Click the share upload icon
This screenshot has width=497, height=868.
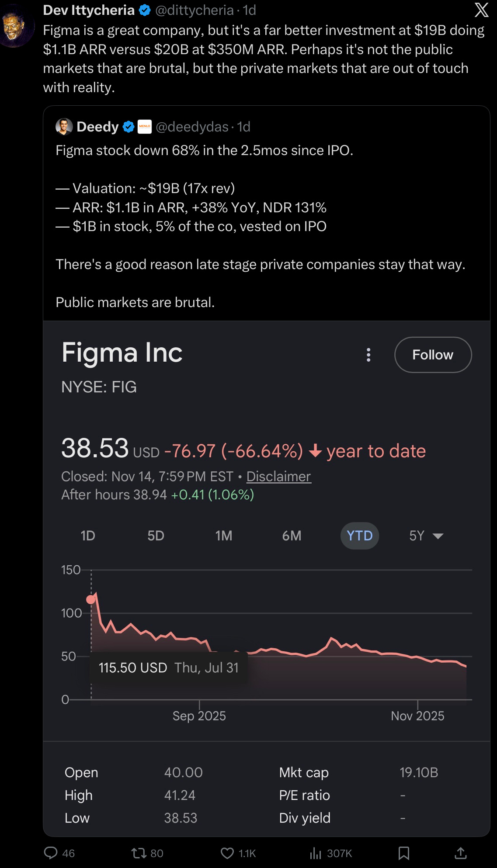(461, 853)
